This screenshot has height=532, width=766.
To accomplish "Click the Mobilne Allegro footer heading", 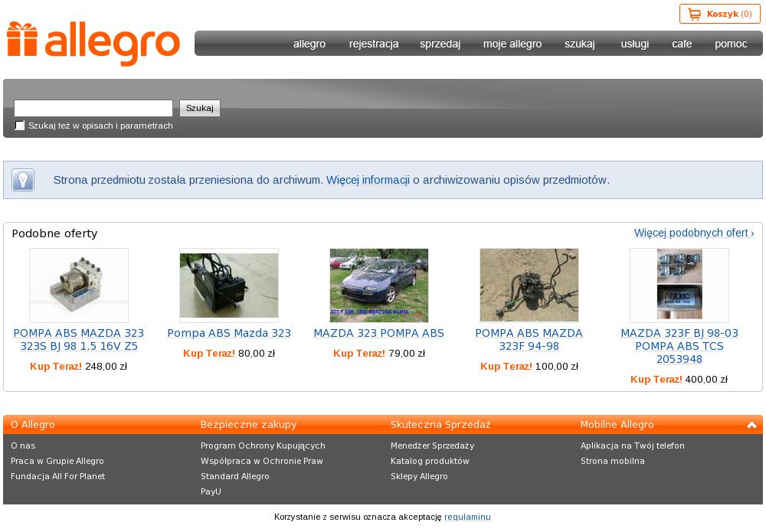I will point(617,425).
